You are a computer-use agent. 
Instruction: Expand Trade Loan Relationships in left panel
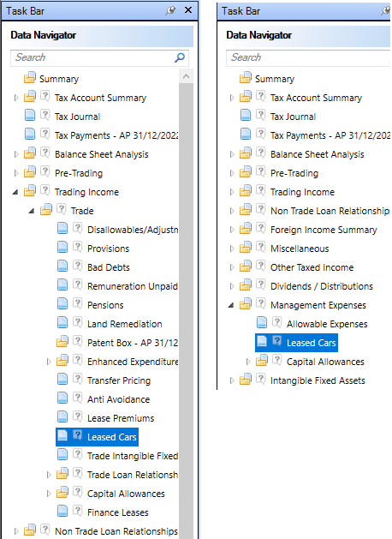click(49, 475)
